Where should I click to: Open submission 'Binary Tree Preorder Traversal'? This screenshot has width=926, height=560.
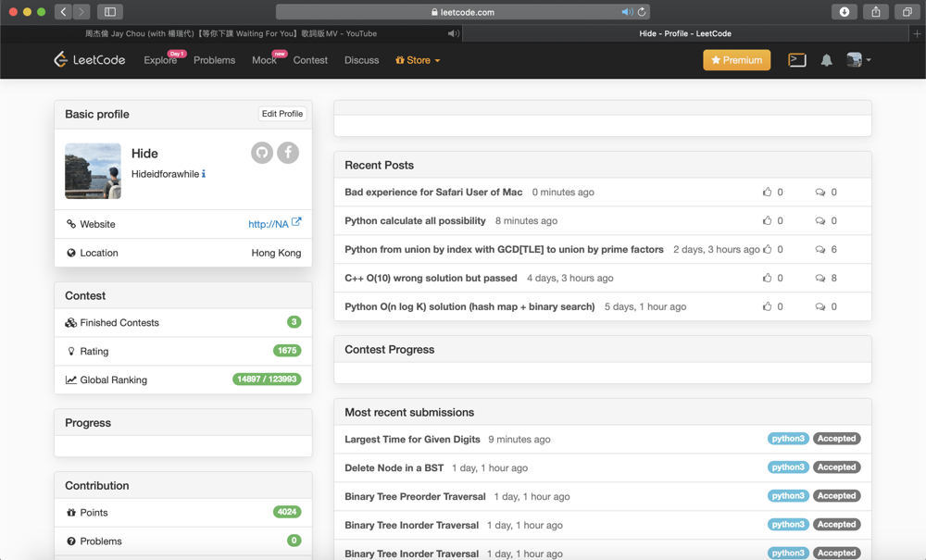click(x=415, y=496)
